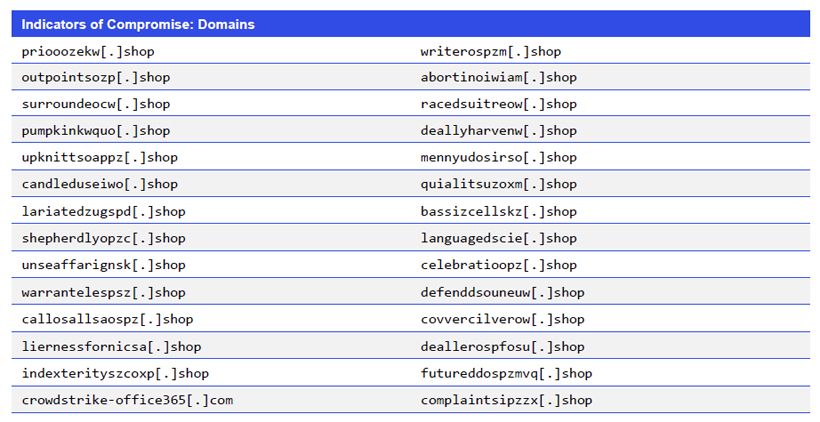This screenshot has width=820, height=422.
Task: Click upknittsoappz[.]shop in the table
Action: pos(100,158)
